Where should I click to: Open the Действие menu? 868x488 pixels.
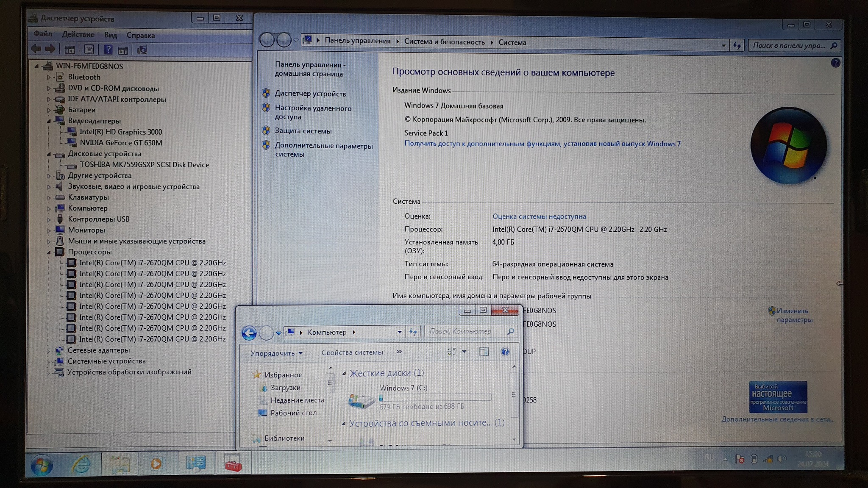[78, 34]
